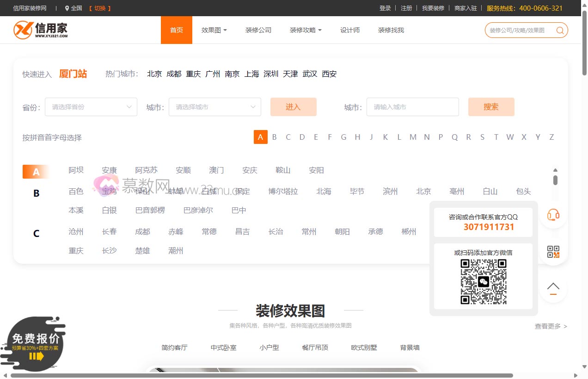Click the 商家入驻 link
Image resolution: width=588 pixels, height=379 pixels.
click(x=465, y=8)
